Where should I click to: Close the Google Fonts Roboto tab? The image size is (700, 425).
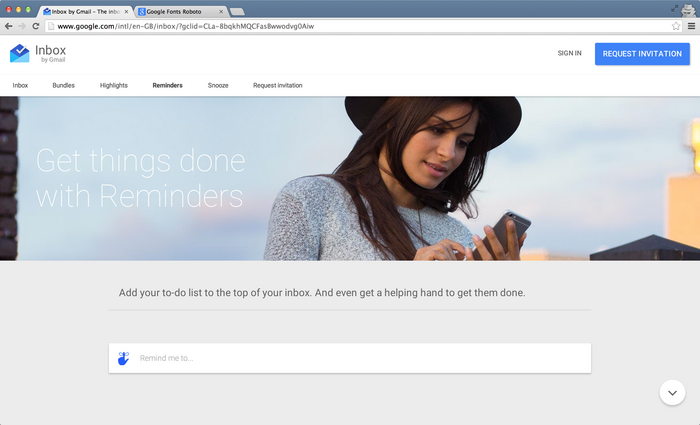[221, 12]
